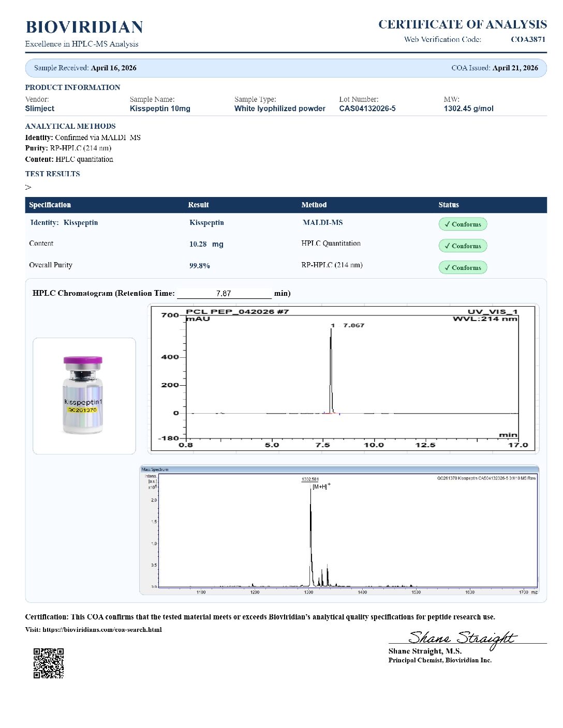
Task: Select the web verification code COA3871
Action: (528, 39)
